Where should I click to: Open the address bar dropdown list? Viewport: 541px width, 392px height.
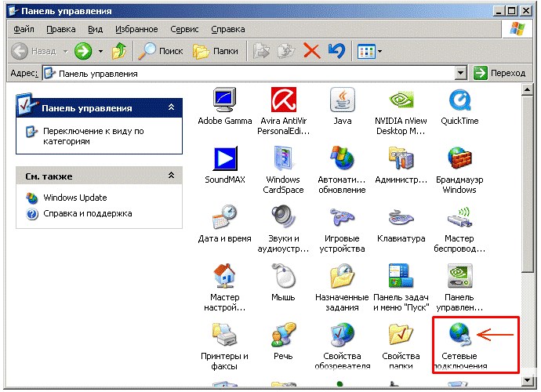coord(460,73)
